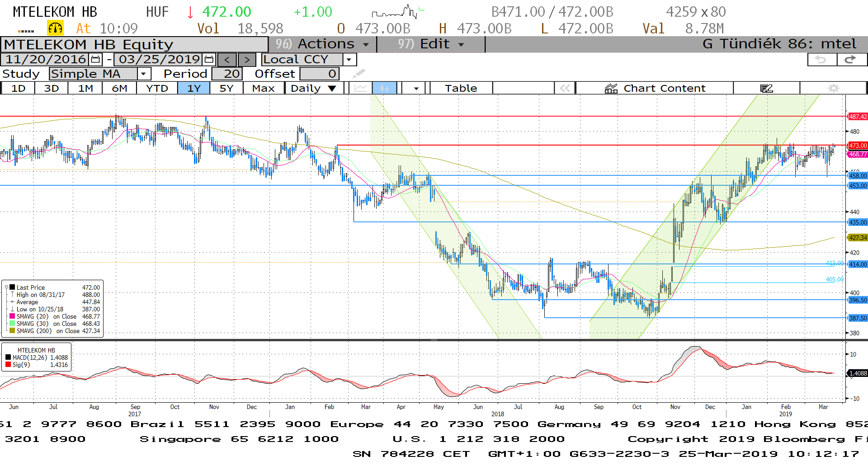Image resolution: width=868 pixels, height=470 pixels.
Task: Open start date calendar picker
Action: pos(95,60)
